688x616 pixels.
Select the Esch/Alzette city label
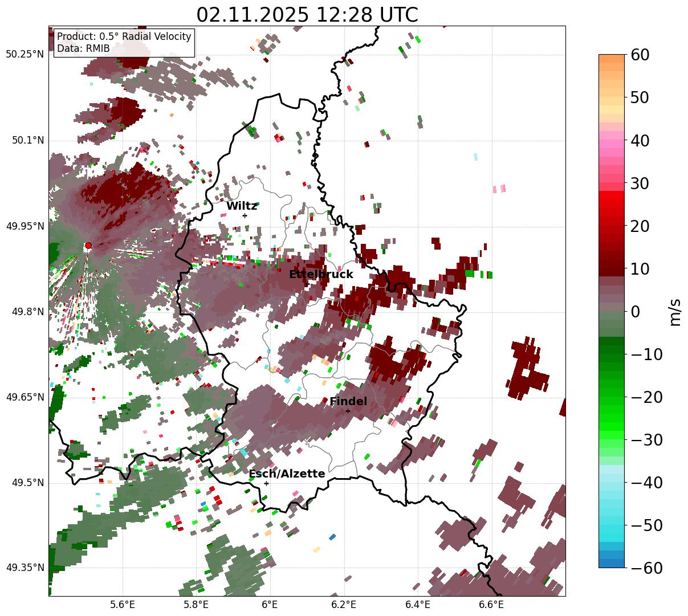tap(287, 474)
